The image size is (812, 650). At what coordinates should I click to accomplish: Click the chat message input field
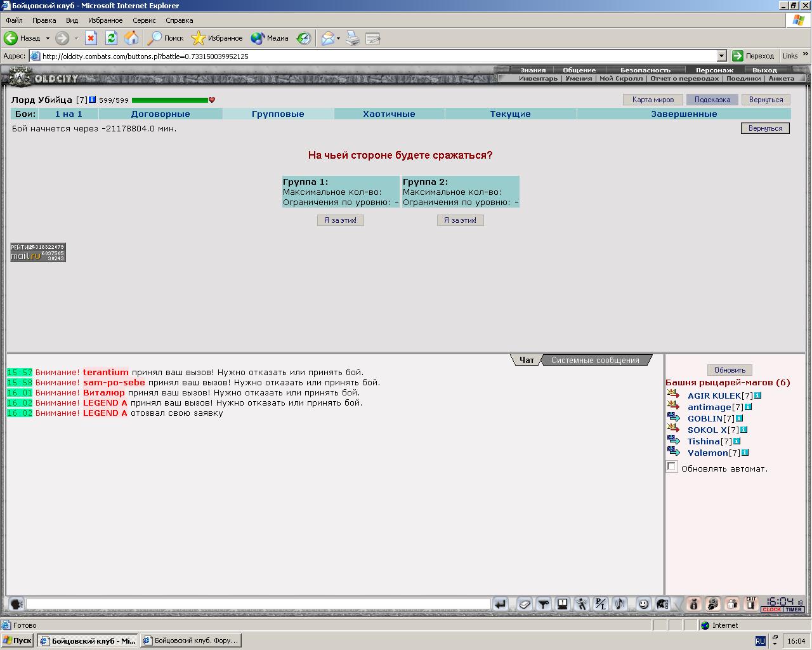coord(258,604)
